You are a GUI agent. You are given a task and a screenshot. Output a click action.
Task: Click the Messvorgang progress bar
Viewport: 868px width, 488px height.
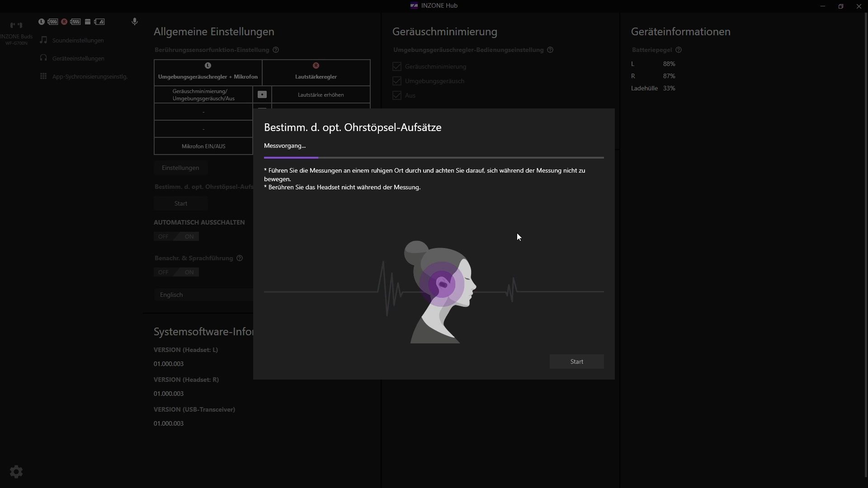434,158
